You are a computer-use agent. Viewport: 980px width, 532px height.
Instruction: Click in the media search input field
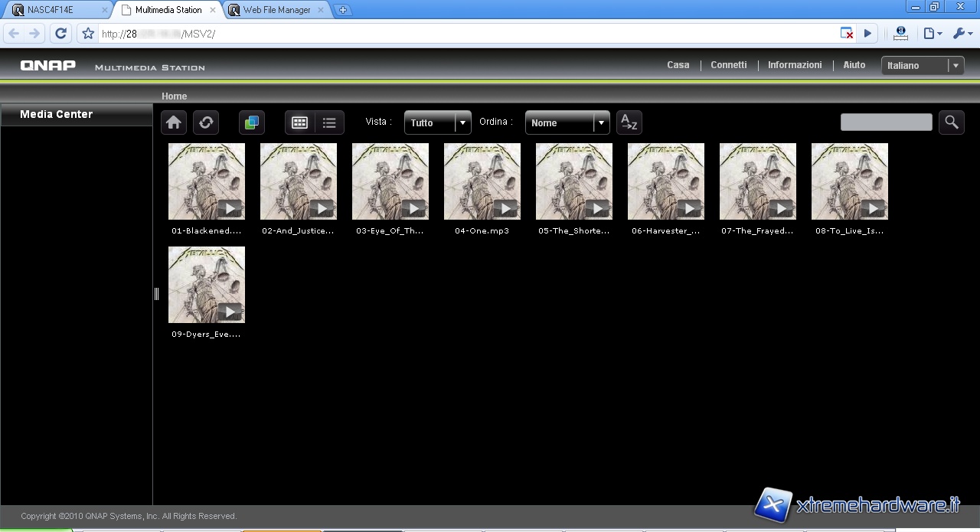coord(886,122)
